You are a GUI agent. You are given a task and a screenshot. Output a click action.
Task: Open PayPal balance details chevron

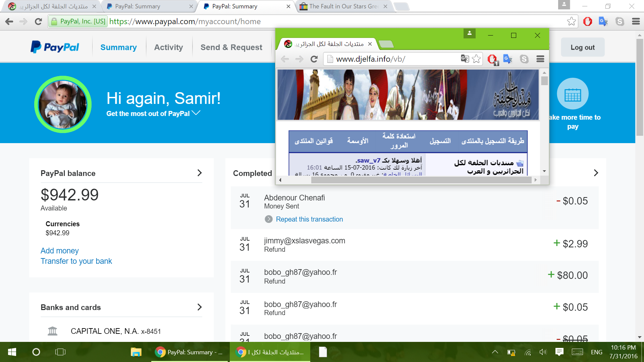click(x=200, y=173)
